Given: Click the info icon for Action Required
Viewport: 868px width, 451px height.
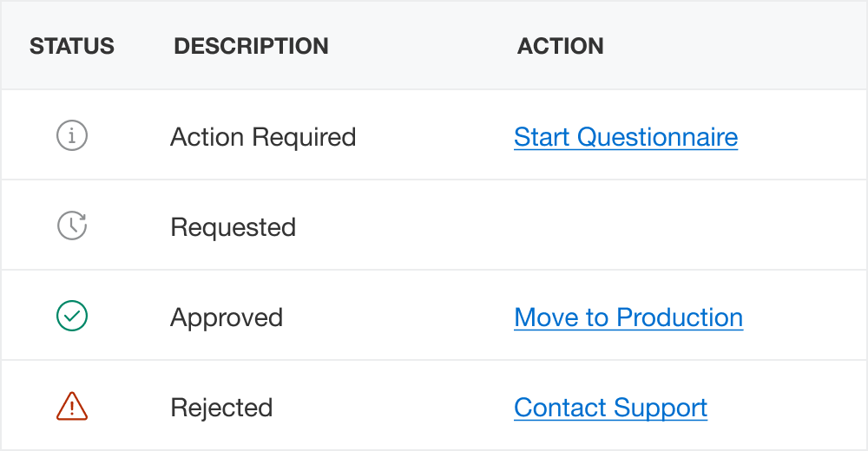Looking at the screenshot, I should (x=72, y=136).
